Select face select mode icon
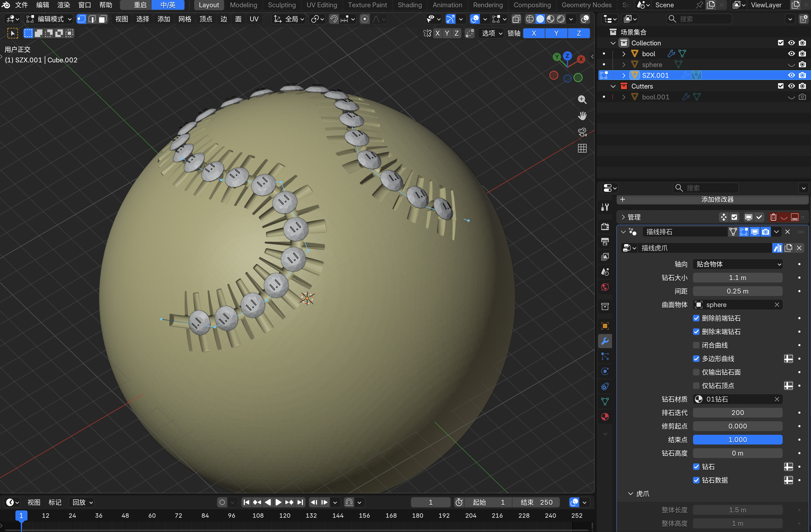The height and width of the screenshot is (532, 811). point(103,19)
